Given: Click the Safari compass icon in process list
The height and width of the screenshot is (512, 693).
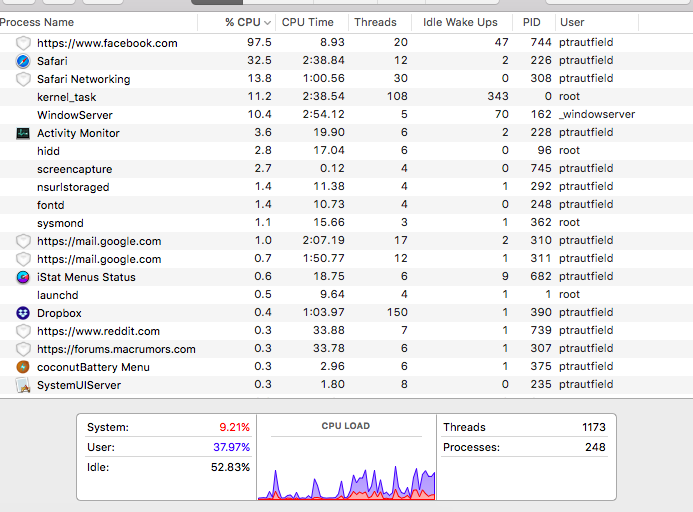Looking at the screenshot, I should click(x=23, y=61).
